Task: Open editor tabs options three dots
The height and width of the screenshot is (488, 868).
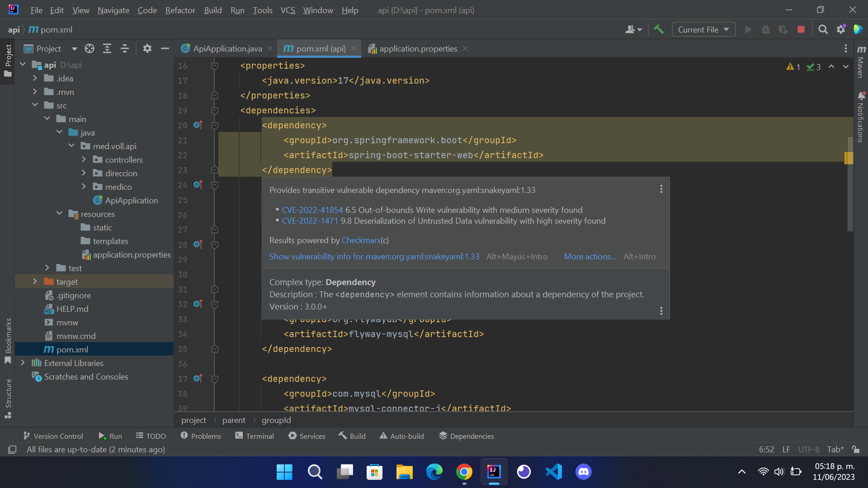Action: (x=846, y=48)
